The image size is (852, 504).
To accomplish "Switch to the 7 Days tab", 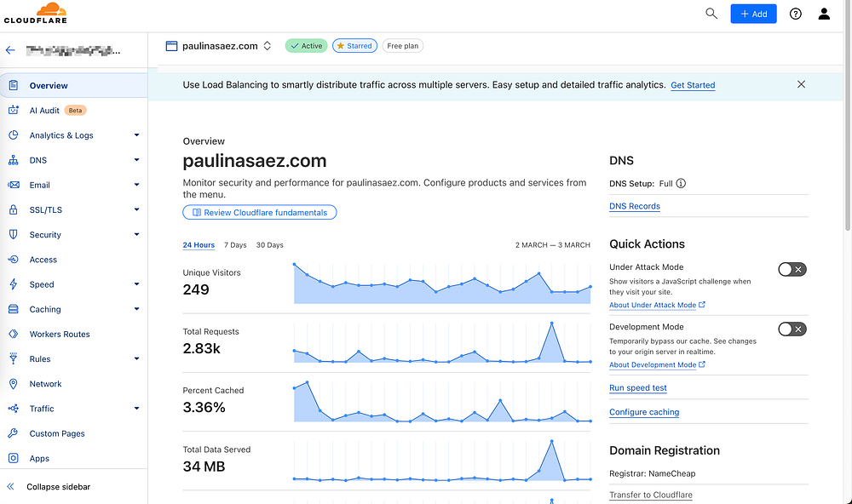I will (235, 245).
